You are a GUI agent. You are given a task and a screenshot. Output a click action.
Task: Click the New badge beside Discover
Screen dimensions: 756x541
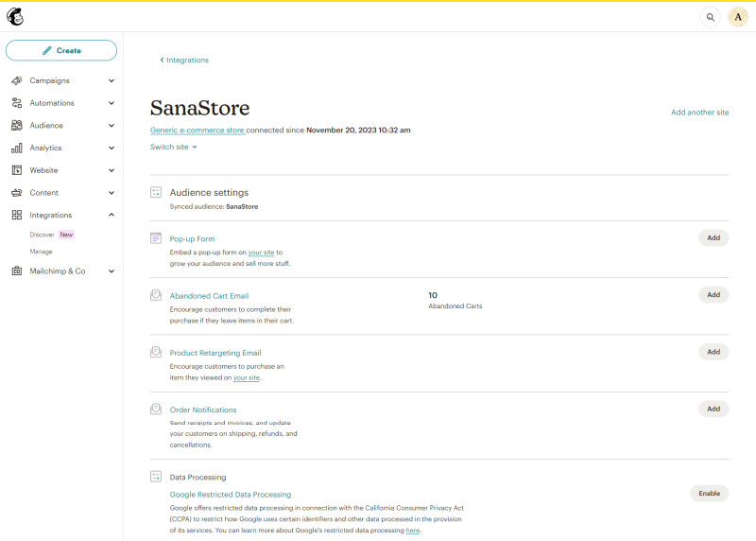[x=66, y=235]
